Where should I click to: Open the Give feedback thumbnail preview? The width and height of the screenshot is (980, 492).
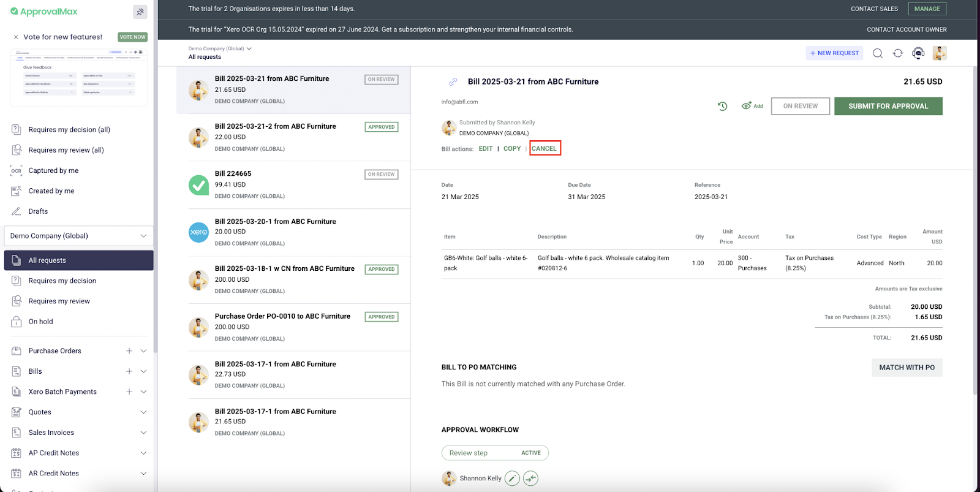pos(79,78)
